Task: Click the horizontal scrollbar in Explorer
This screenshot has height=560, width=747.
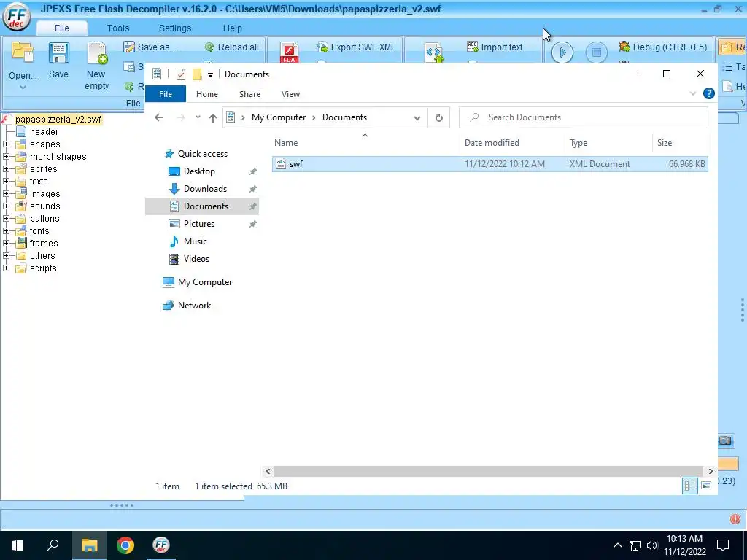Action: (x=488, y=471)
